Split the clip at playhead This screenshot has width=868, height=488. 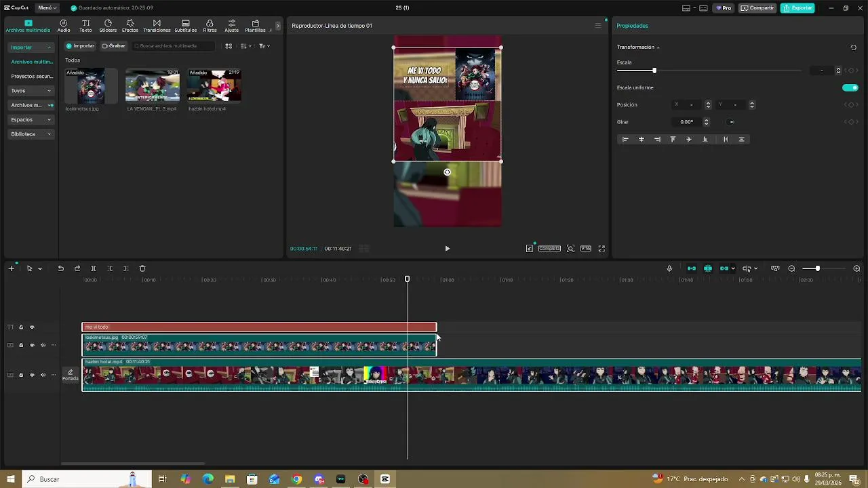tap(94, 268)
